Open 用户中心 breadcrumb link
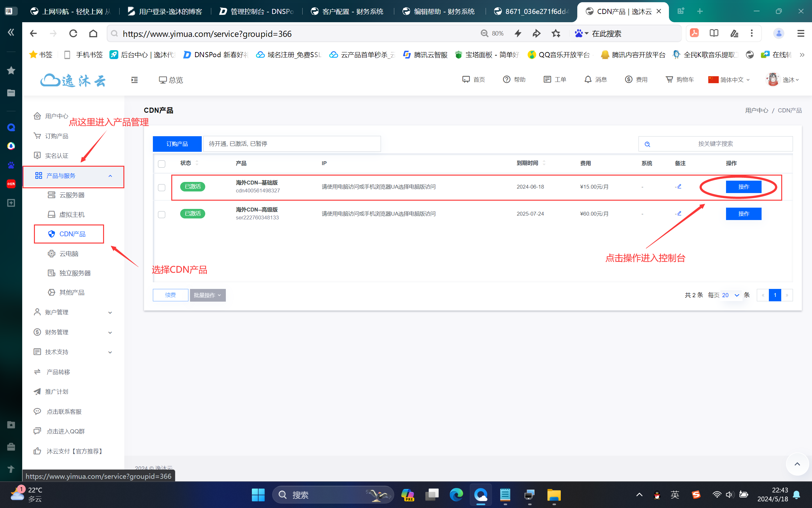 [756, 110]
